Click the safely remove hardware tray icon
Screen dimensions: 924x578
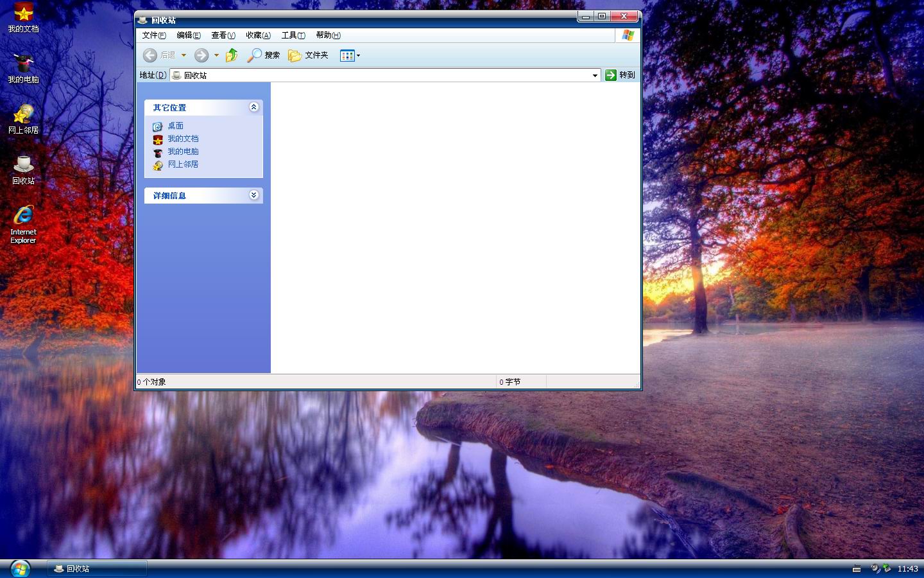click(887, 568)
